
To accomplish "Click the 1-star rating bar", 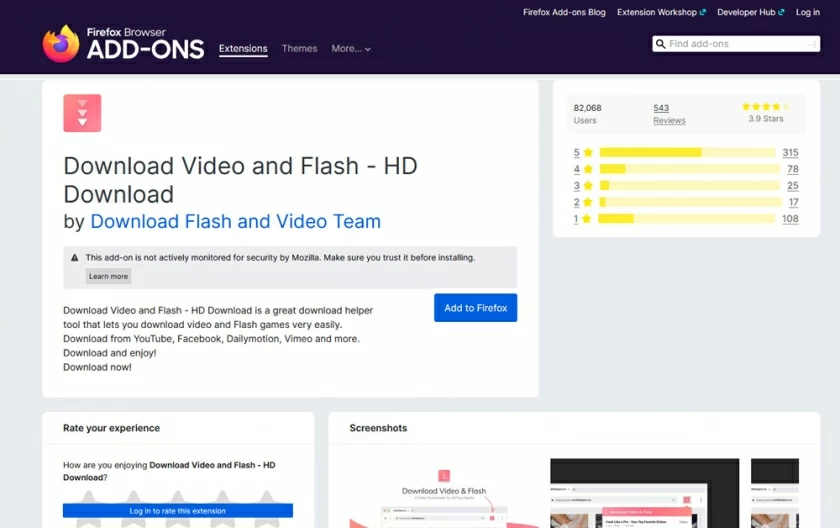I will tap(687, 219).
